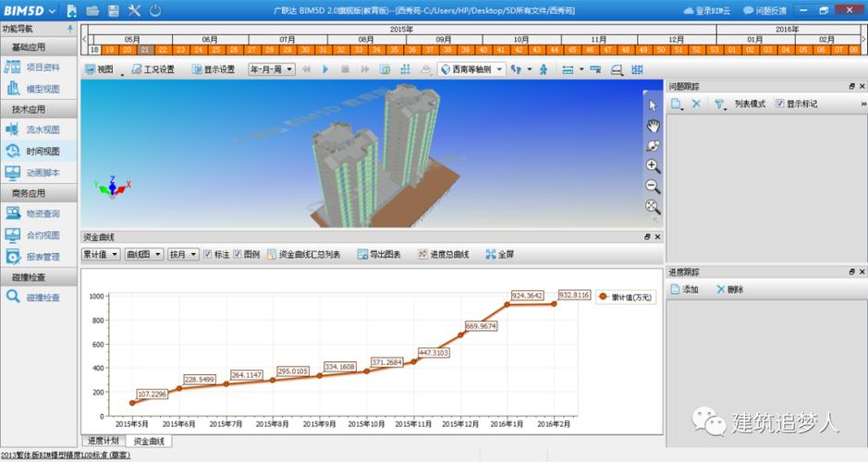The height and width of the screenshot is (462, 868).
Task: Switch to the 进度计划 tab
Action: click(x=104, y=441)
